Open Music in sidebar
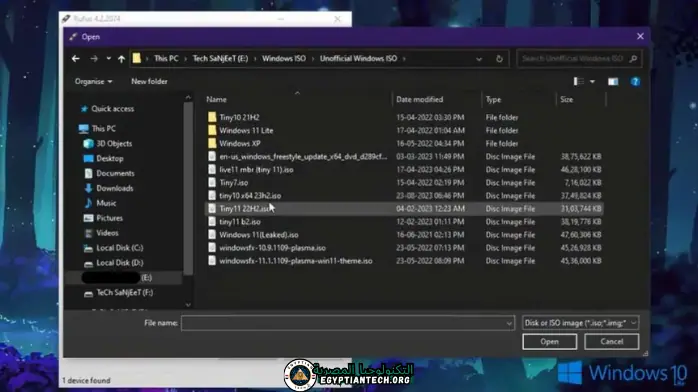Image resolution: width=698 pixels, height=392 pixels. pyautogui.click(x=101, y=203)
